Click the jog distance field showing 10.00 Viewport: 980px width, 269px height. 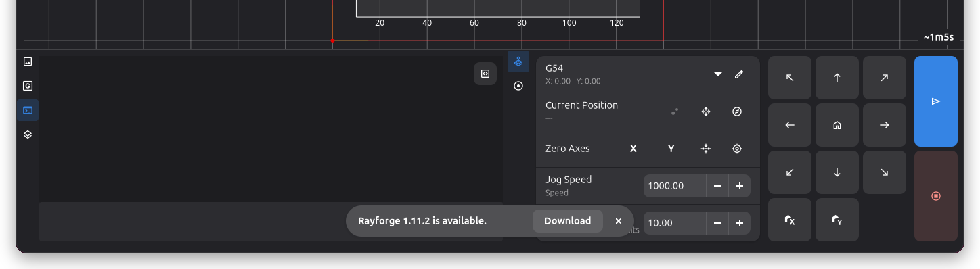[x=675, y=223]
